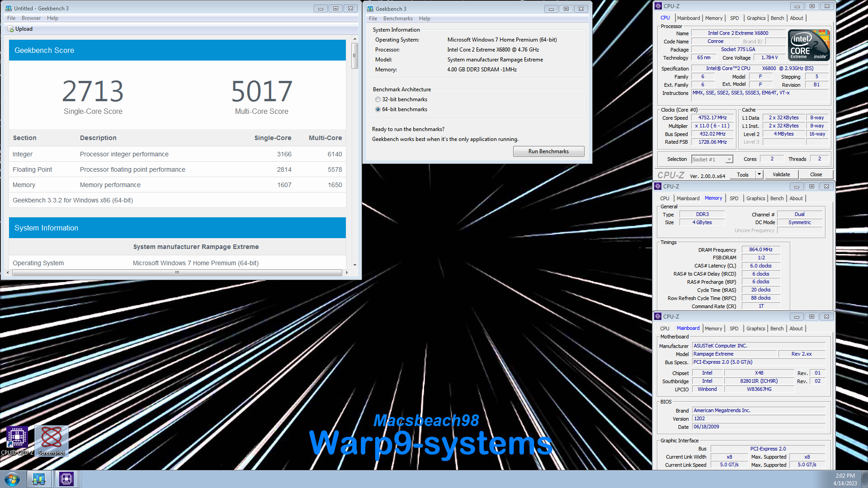Click the Tools button in CPU-Z
This screenshot has width=868, height=488.
click(x=742, y=174)
